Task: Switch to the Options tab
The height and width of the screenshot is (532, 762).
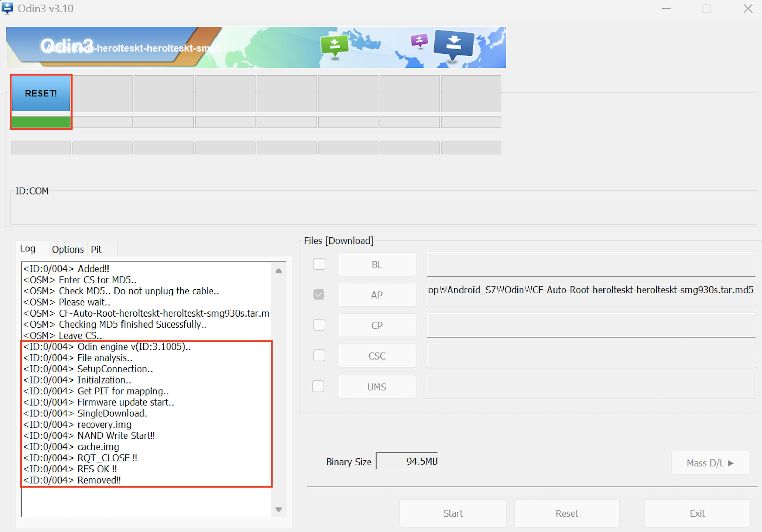Action: (68, 249)
